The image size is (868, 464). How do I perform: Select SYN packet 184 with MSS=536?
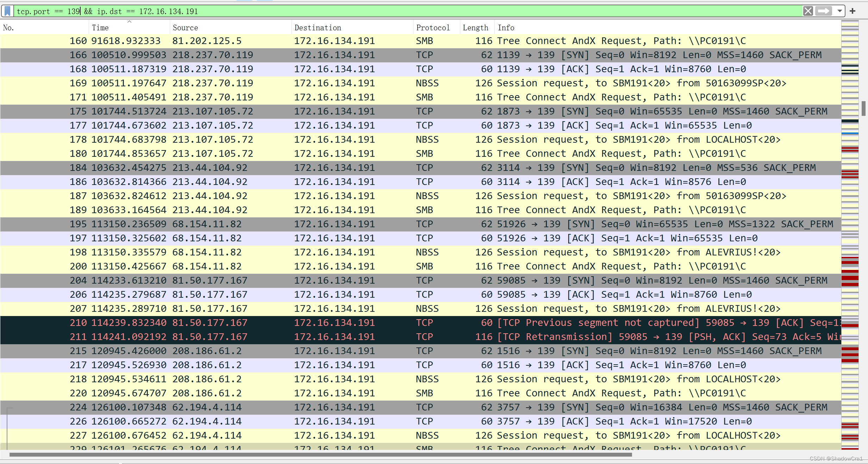point(420,168)
